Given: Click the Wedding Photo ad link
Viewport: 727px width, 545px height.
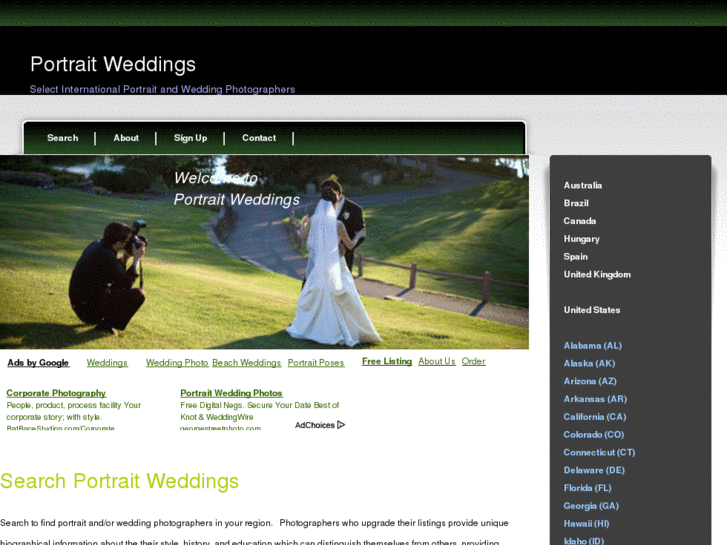Looking at the screenshot, I should (x=177, y=363).
